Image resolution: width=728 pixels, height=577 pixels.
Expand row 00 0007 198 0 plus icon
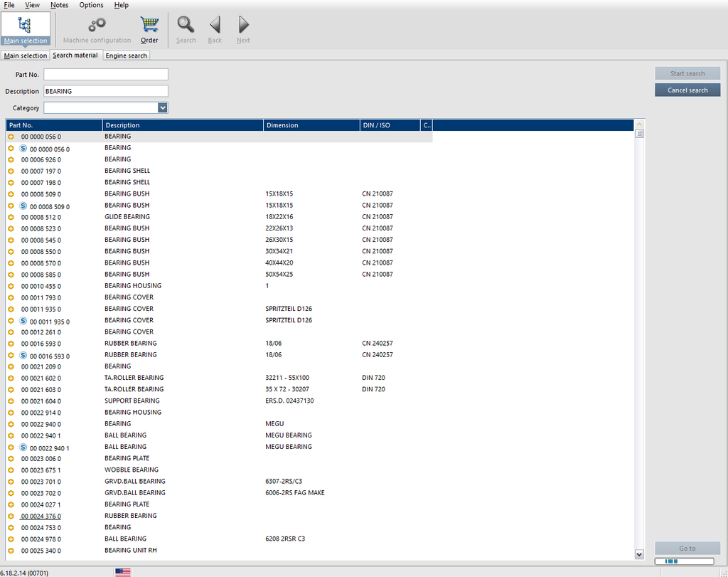[x=11, y=183]
